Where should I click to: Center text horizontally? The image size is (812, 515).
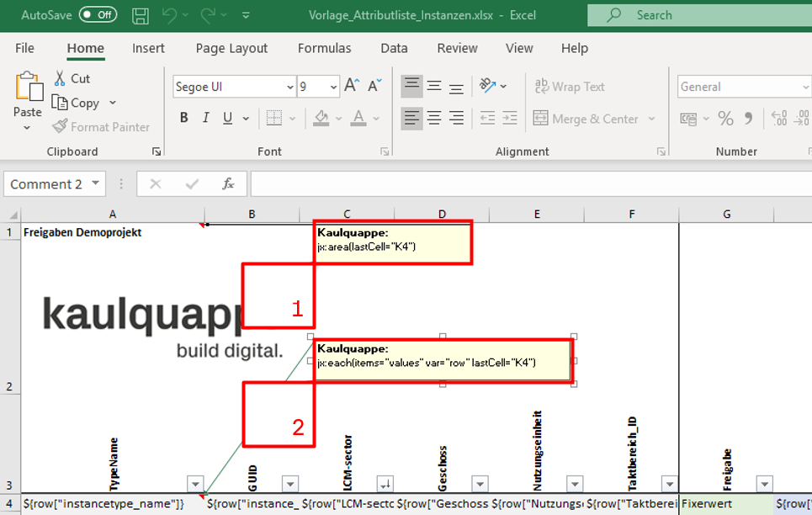point(434,119)
